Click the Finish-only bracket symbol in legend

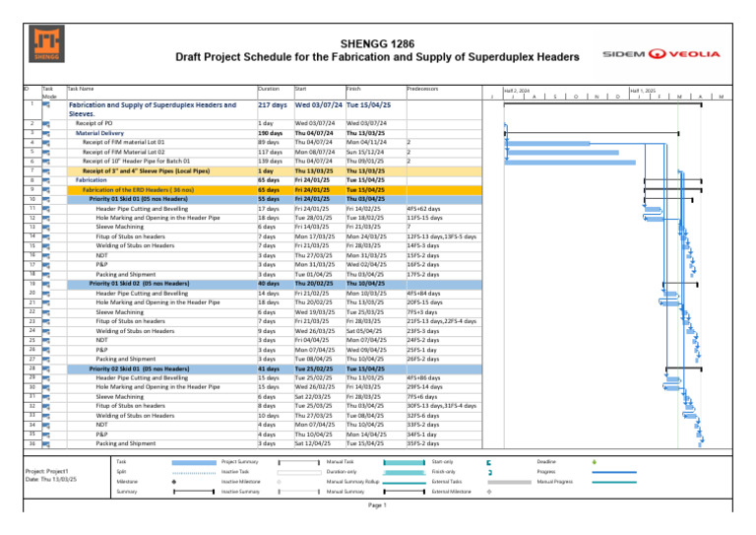coord(489,472)
